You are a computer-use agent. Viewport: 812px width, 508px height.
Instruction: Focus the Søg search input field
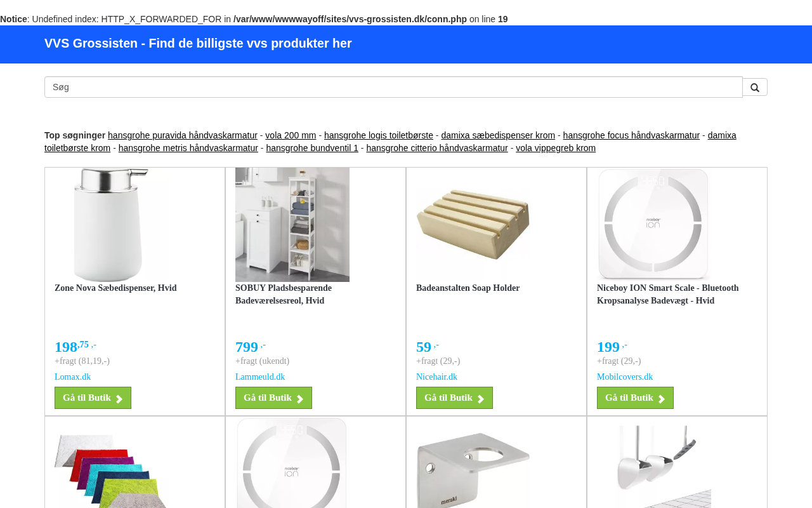tap(393, 87)
